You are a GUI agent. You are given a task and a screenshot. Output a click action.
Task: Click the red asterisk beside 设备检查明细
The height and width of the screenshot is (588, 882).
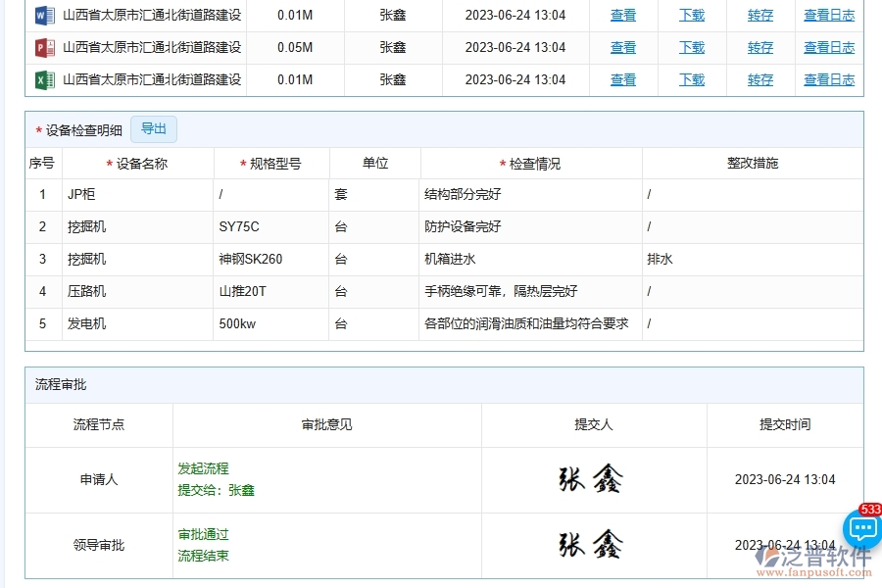37,128
